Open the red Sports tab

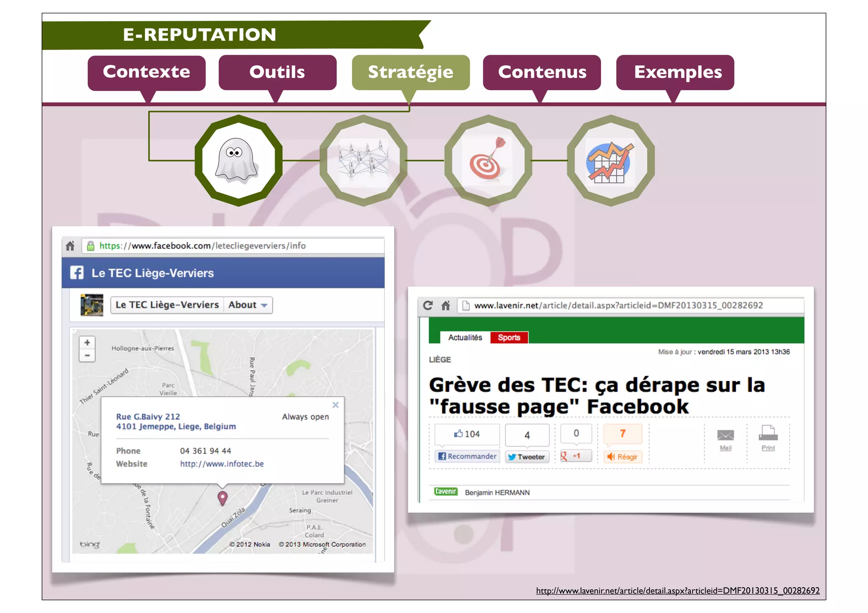tap(509, 338)
